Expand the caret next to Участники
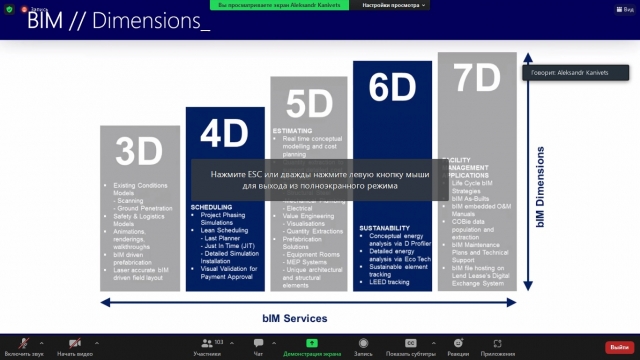The width and height of the screenshot is (640, 360). pos(232,343)
